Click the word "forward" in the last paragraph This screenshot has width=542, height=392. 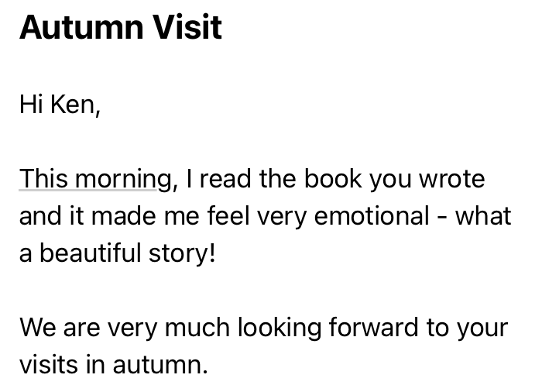tap(373, 328)
